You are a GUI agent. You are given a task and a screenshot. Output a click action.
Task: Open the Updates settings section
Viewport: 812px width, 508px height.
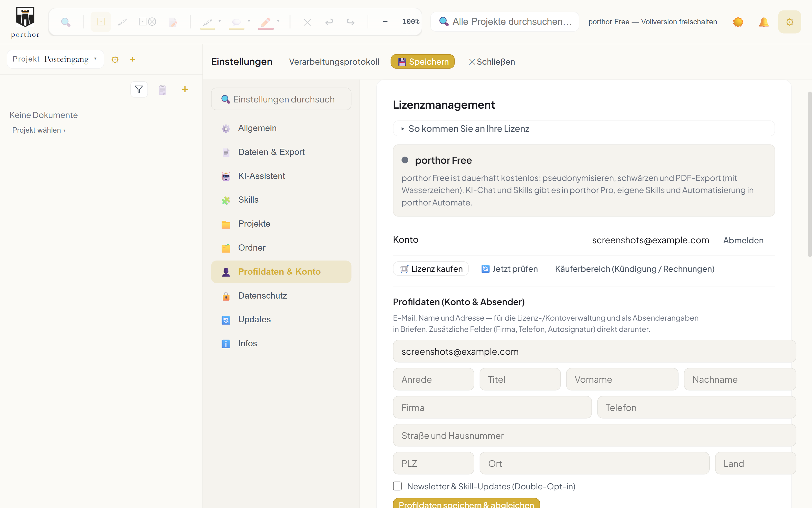pyautogui.click(x=281, y=319)
